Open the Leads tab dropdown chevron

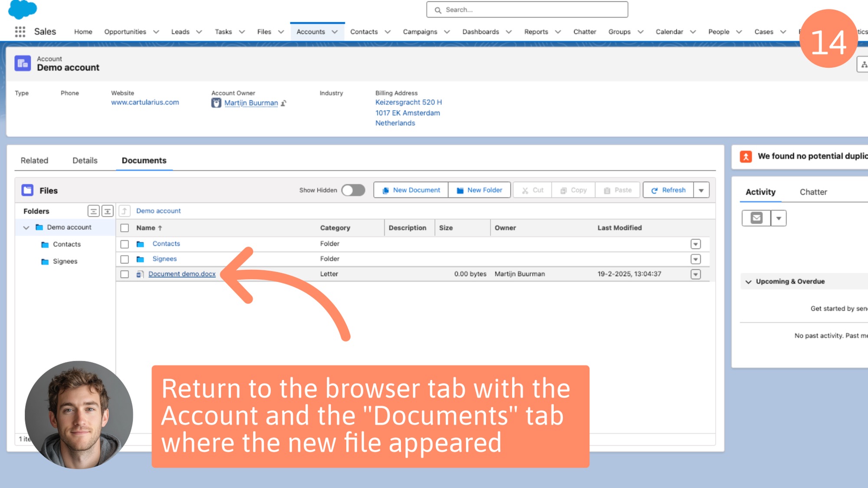point(199,32)
